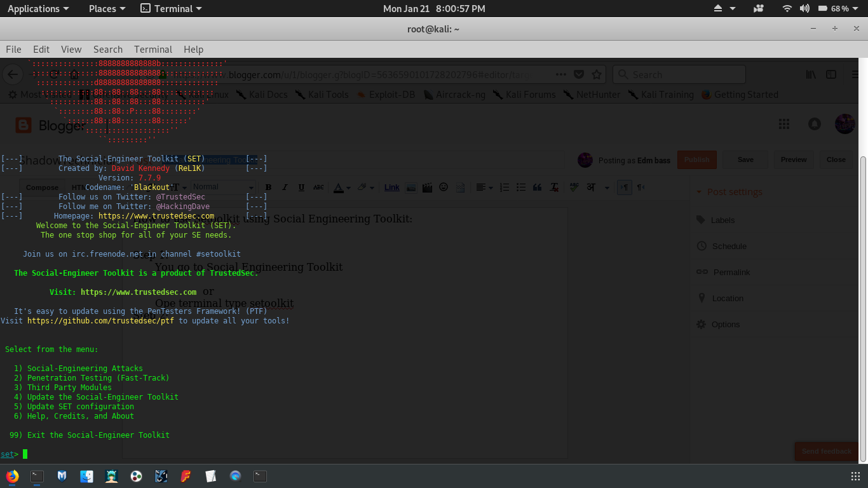Open the text color picker in Blogger's toolbar
868x488 pixels.
[x=341, y=187]
